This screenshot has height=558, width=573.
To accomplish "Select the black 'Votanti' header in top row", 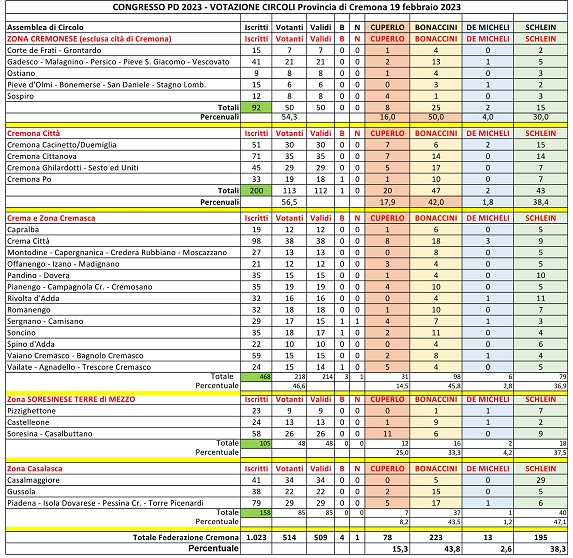I will (289, 27).
